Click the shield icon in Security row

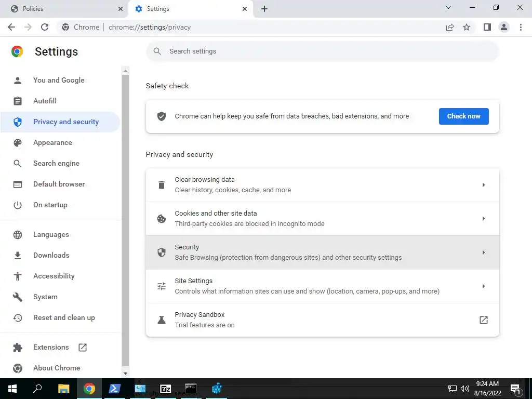[162, 252]
